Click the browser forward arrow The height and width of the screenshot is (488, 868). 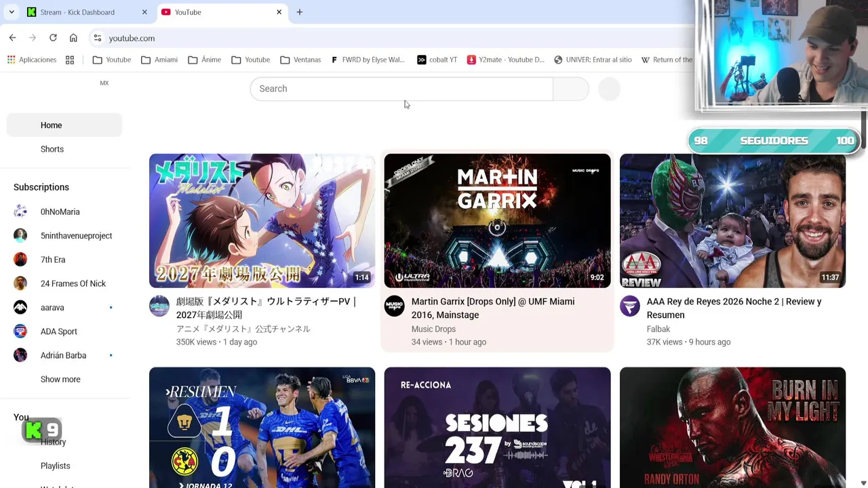pos(33,38)
